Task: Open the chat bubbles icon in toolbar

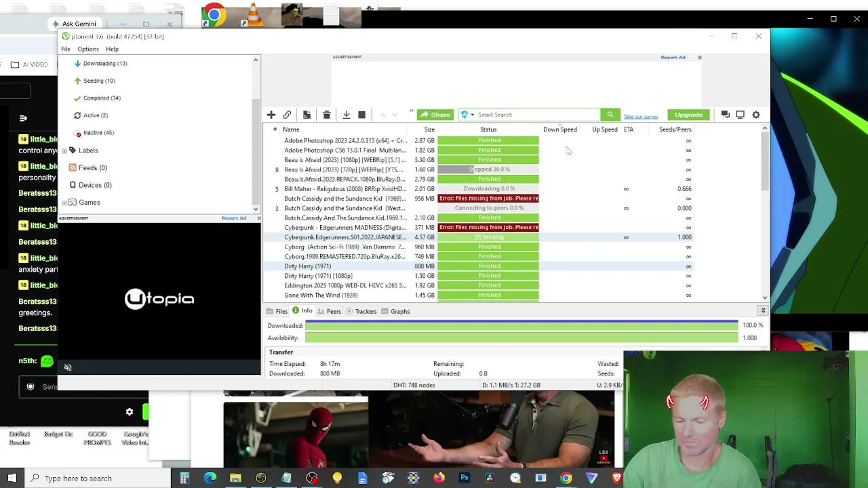Action: (725, 115)
